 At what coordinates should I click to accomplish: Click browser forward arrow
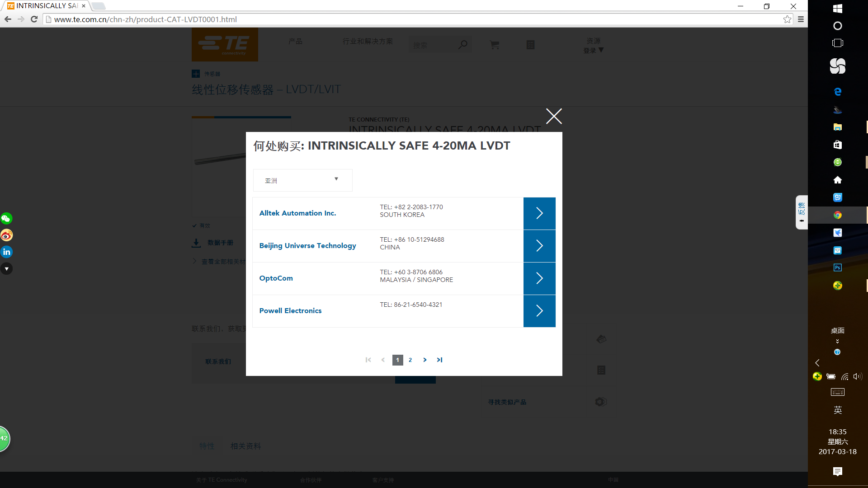pos(21,19)
